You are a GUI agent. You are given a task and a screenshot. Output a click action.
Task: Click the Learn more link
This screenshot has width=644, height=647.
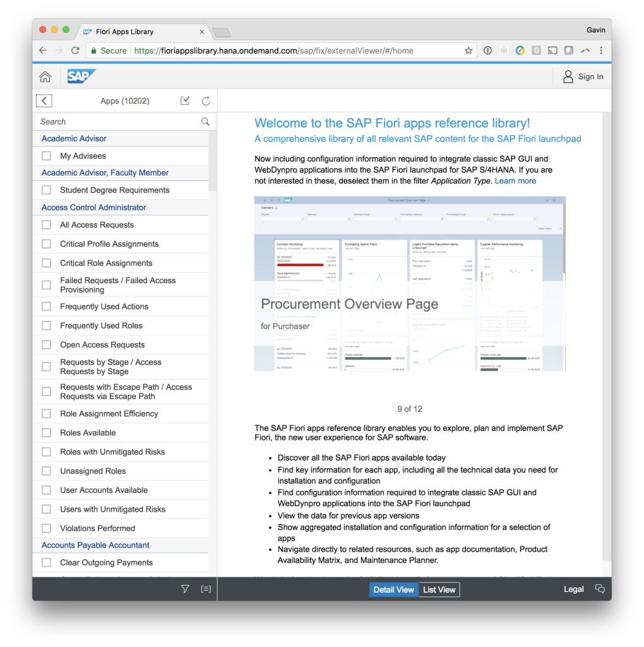point(515,181)
